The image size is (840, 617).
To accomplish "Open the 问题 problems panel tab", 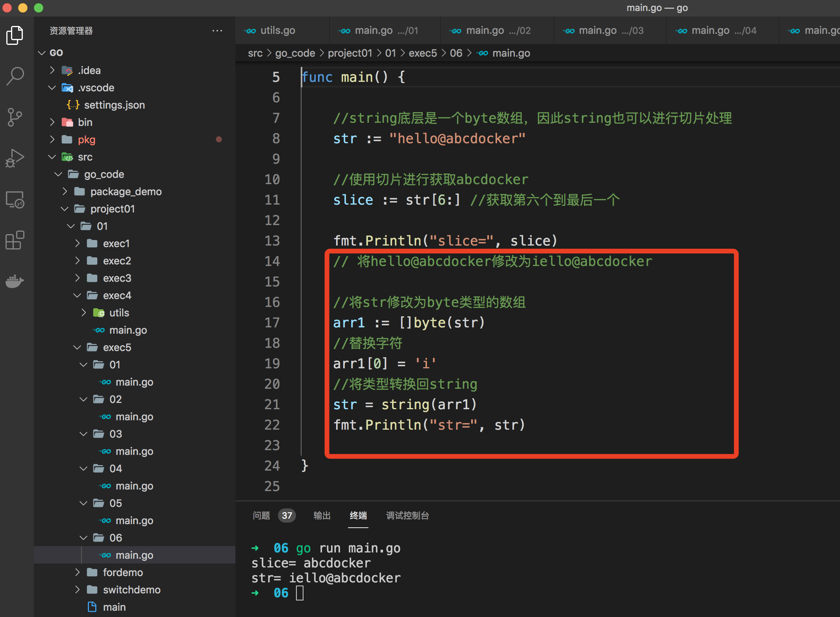I will point(261,515).
